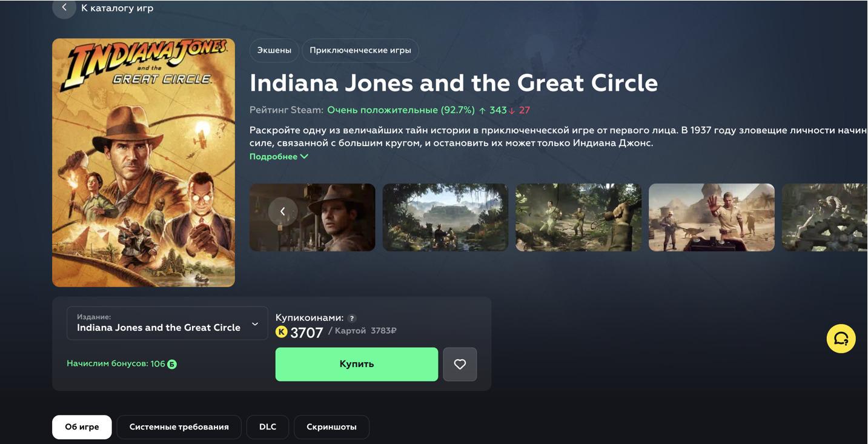
Task: Click the previous screenshot arrow in the carousel
Action: tap(283, 211)
